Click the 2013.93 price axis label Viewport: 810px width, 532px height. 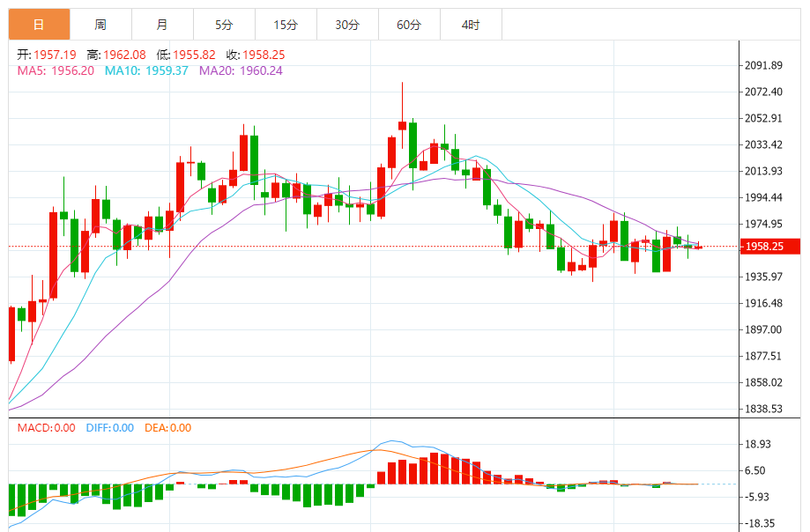point(763,171)
